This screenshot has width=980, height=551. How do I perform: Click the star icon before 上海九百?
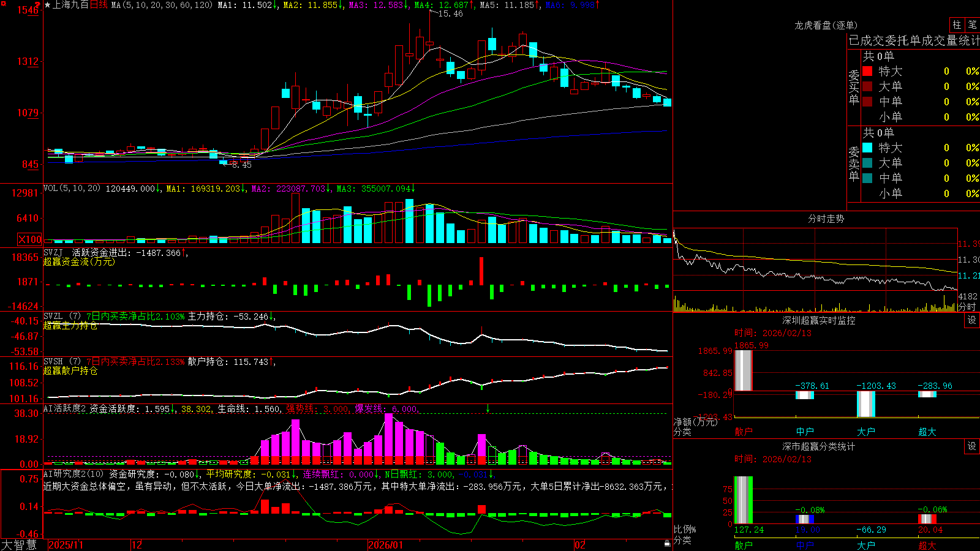pyautogui.click(x=48, y=5)
